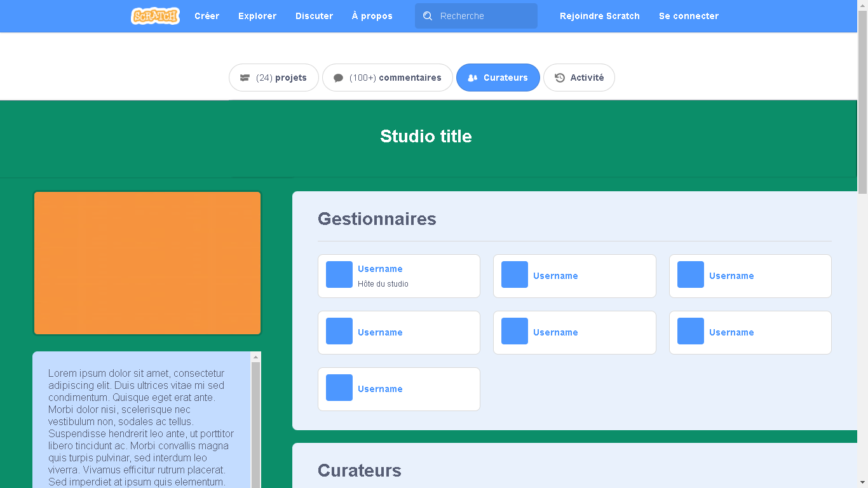Switch to the Activité tab

[579, 77]
